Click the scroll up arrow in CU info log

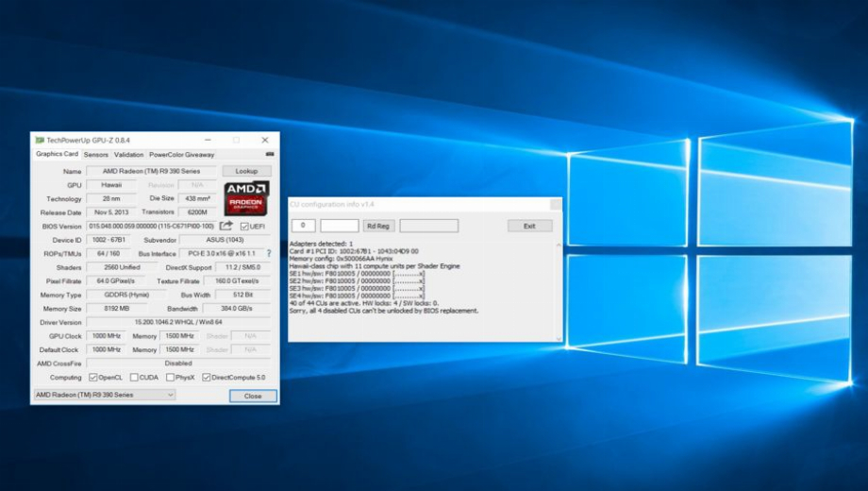(x=558, y=245)
